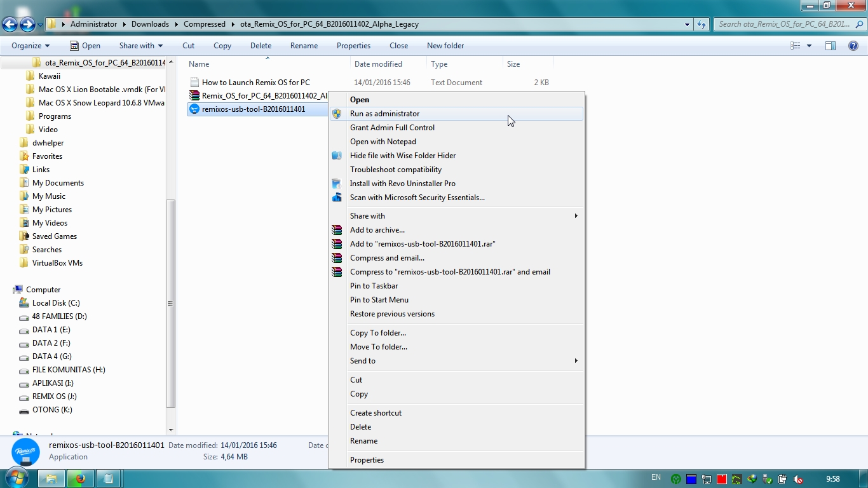
Task: Click the Cut toolbar button
Action: [x=188, y=46]
